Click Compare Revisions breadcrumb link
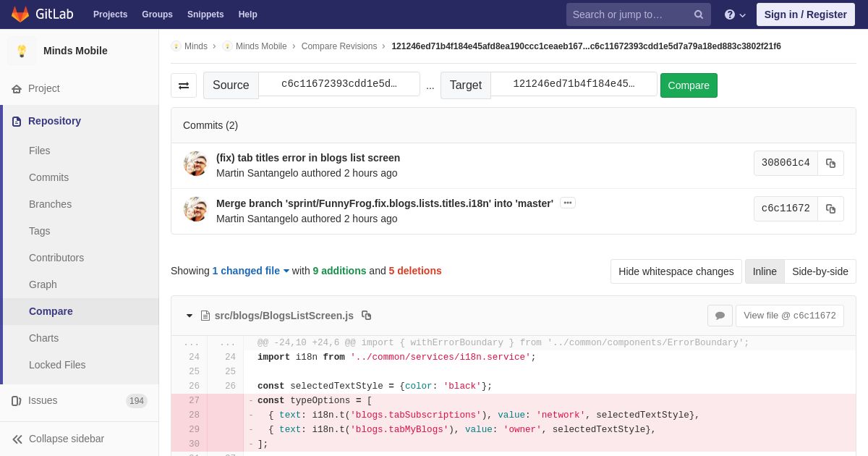868x456 pixels. 339,46
